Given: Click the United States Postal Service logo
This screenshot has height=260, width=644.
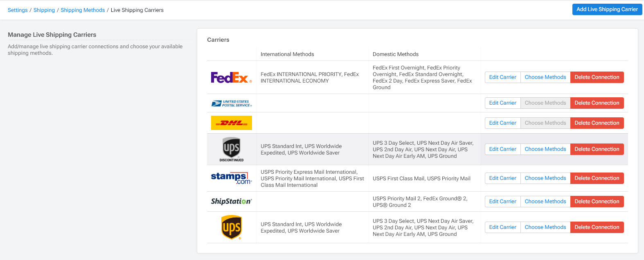Looking at the screenshot, I should point(232,103).
